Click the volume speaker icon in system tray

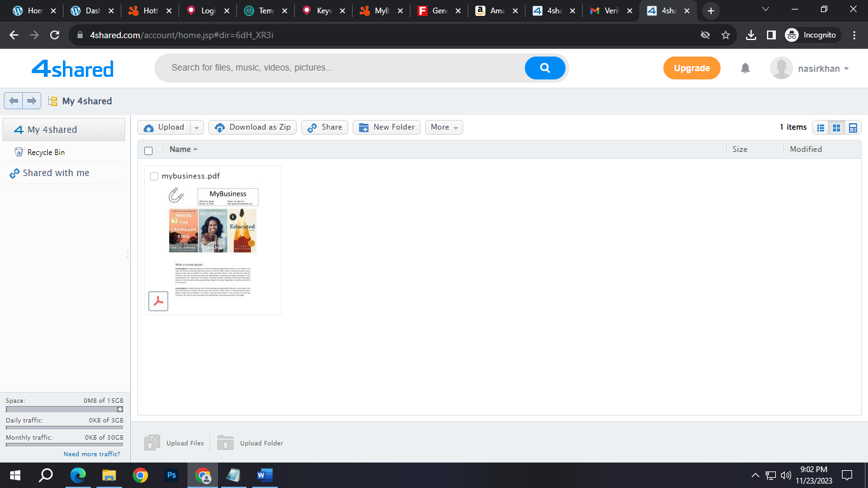(x=785, y=475)
